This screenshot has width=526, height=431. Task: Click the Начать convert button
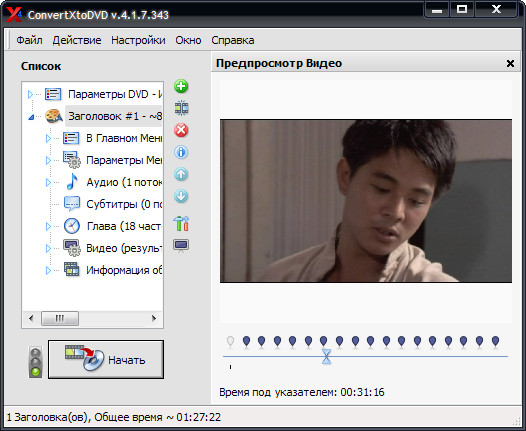[x=106, y=360]
